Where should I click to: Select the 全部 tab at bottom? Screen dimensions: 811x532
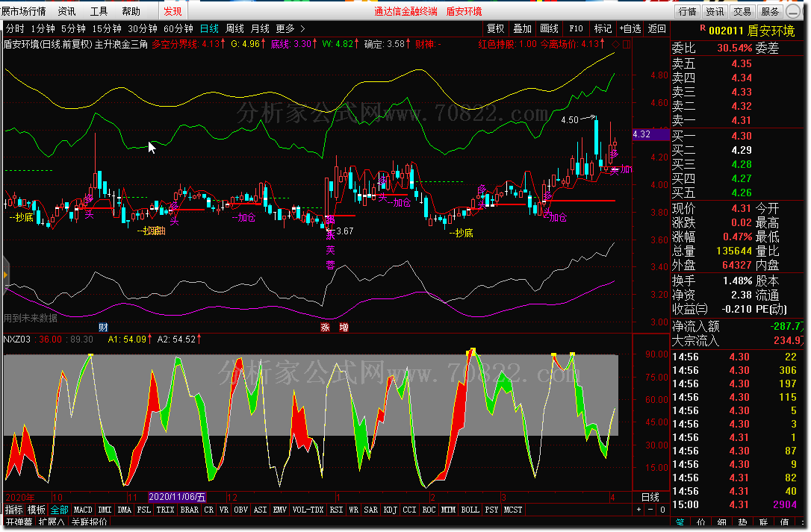59,510
